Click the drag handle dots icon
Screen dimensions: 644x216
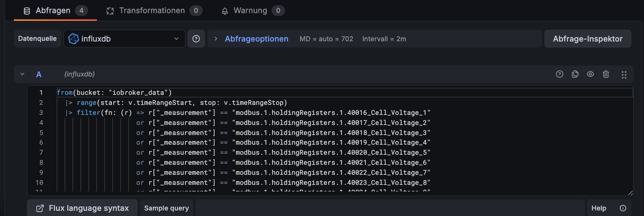pos(624,75)
